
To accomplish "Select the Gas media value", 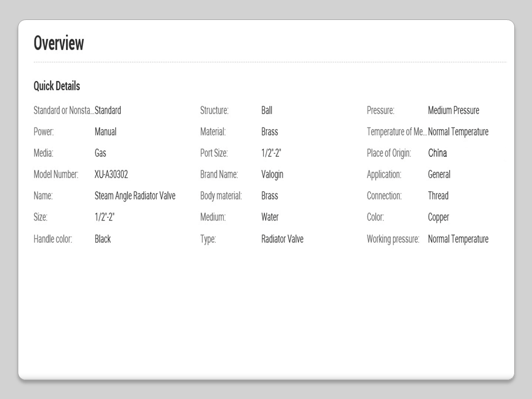I will point(100,153).
